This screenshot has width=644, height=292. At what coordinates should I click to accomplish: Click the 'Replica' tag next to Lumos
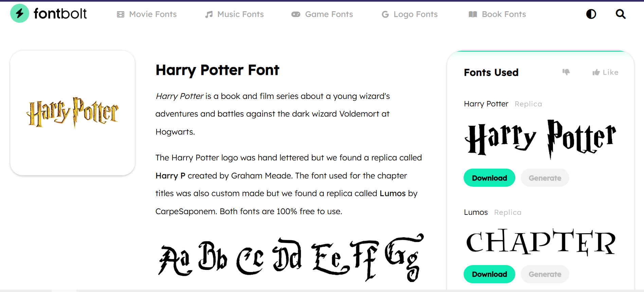coord(507,212)
